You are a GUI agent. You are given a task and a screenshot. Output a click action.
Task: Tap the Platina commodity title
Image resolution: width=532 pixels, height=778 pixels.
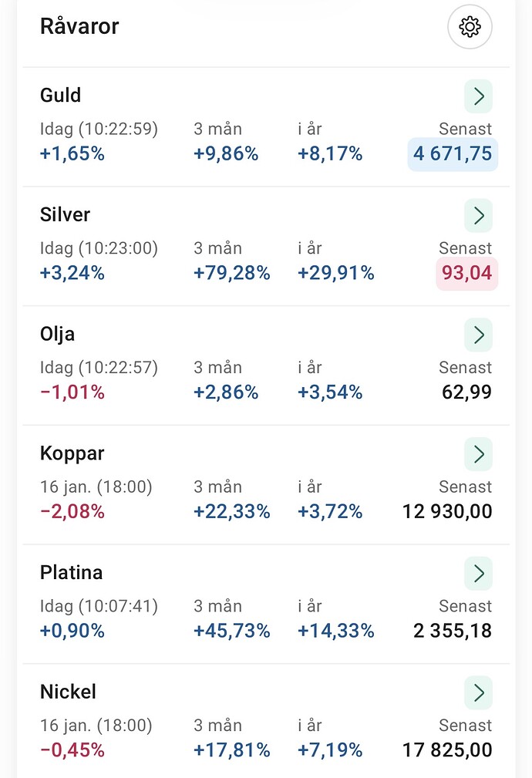pos(71,573)
